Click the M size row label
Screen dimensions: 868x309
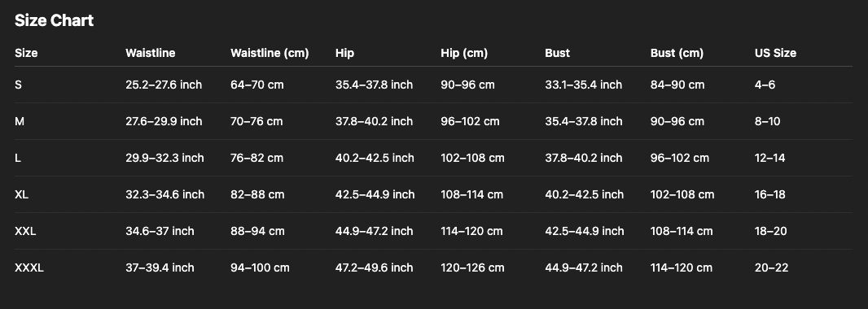(x=20, y=121)
